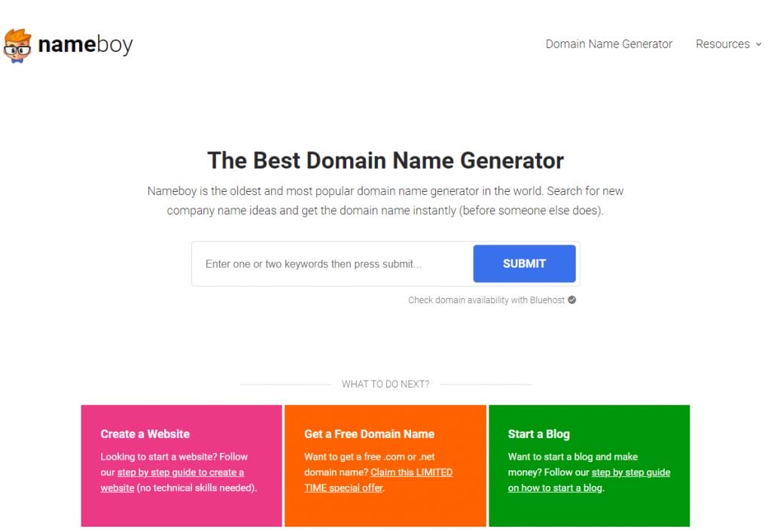Click the Nameboy mascot face icon
This screenshot has height=532, width=771.
click(x=17, y=45)
